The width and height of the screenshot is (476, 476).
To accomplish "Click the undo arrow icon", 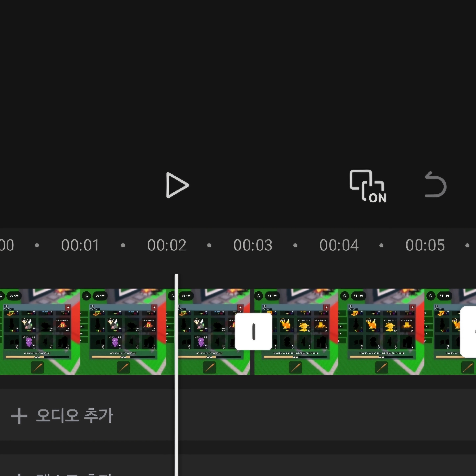I will point(436,185).
